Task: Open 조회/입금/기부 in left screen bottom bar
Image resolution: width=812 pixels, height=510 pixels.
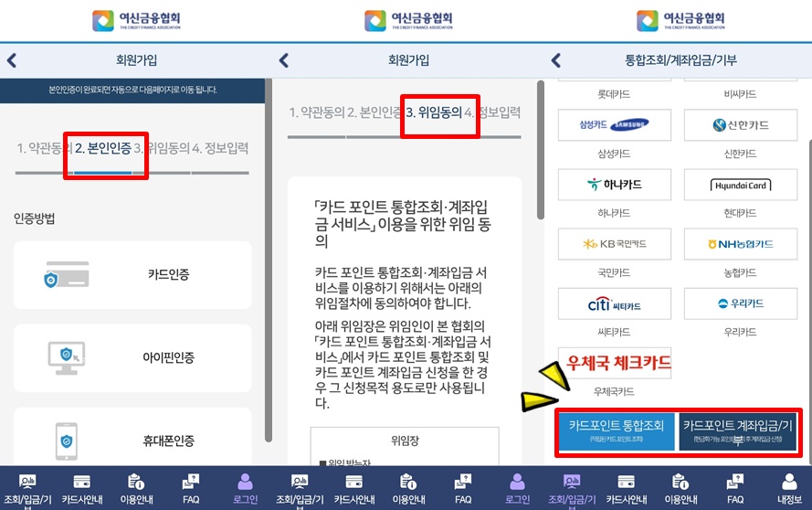Action: 27,489
